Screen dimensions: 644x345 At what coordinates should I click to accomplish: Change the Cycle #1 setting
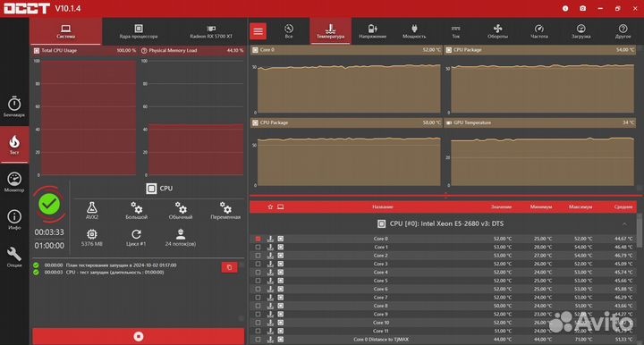point(136,238)
